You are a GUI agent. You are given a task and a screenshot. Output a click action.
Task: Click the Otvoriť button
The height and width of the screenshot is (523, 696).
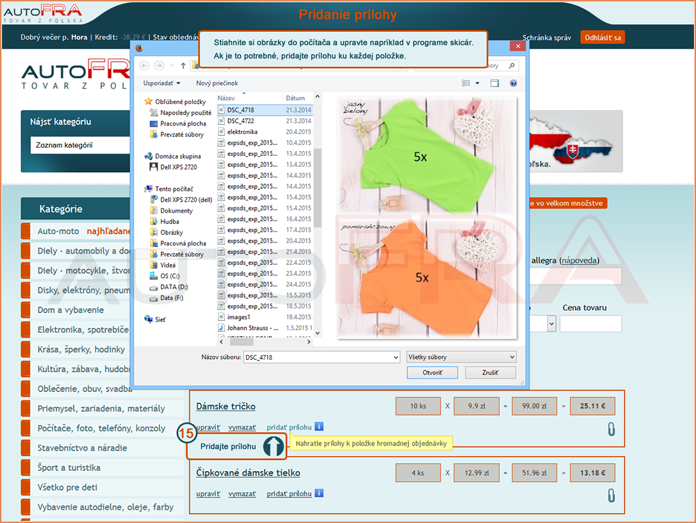(432, 372)
